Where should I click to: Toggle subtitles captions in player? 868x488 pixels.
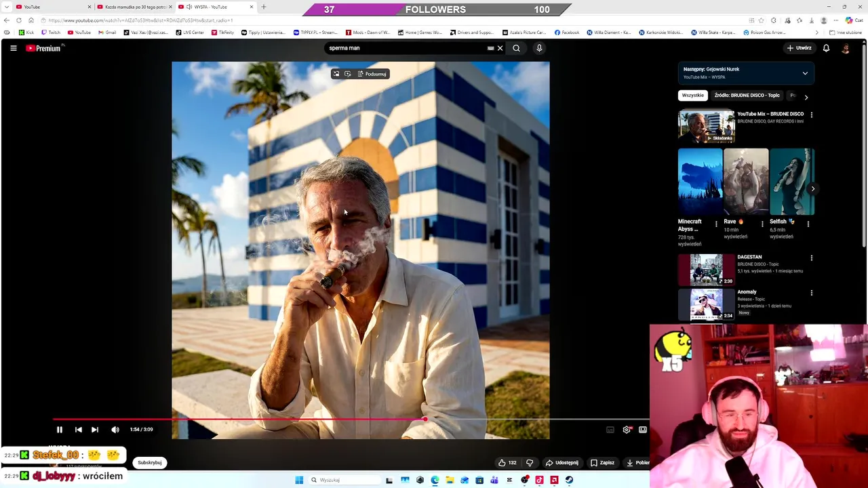pos(610,430)
